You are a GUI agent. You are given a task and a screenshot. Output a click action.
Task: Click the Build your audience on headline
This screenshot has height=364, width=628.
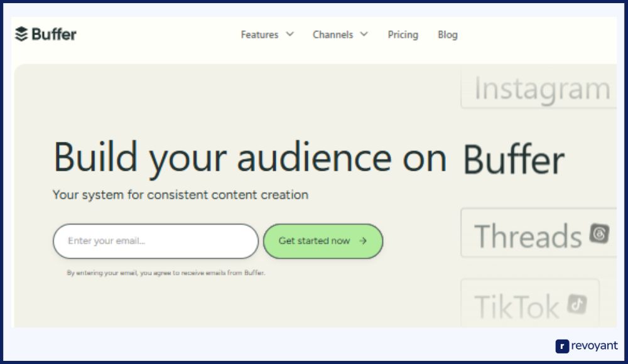(249, 157)
